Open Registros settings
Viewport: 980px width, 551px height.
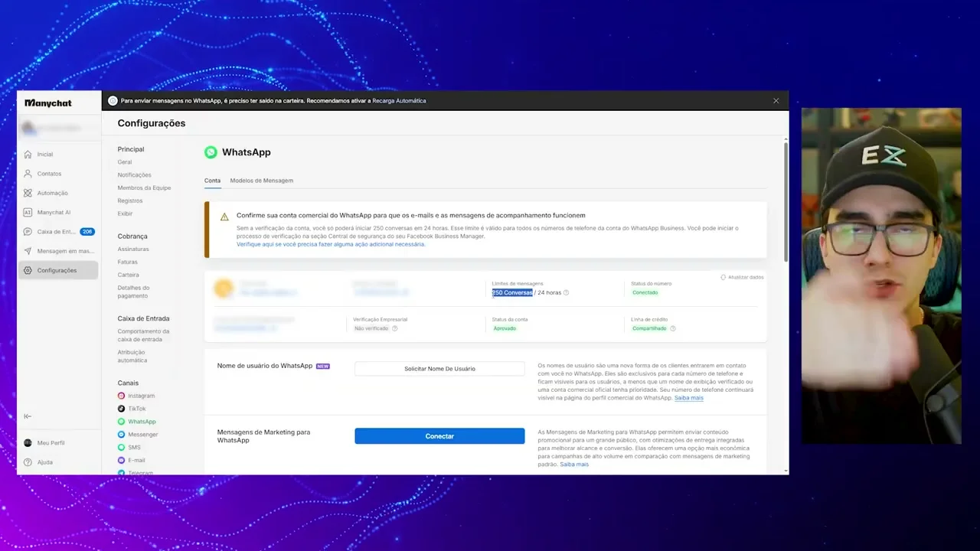pos(130,201)
